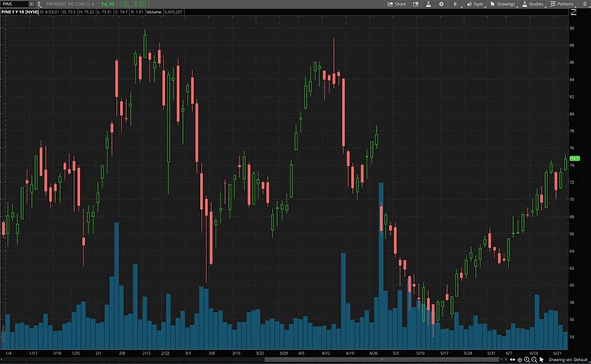Click the flask icon left of the gear
591x364 pixels.
430,4
